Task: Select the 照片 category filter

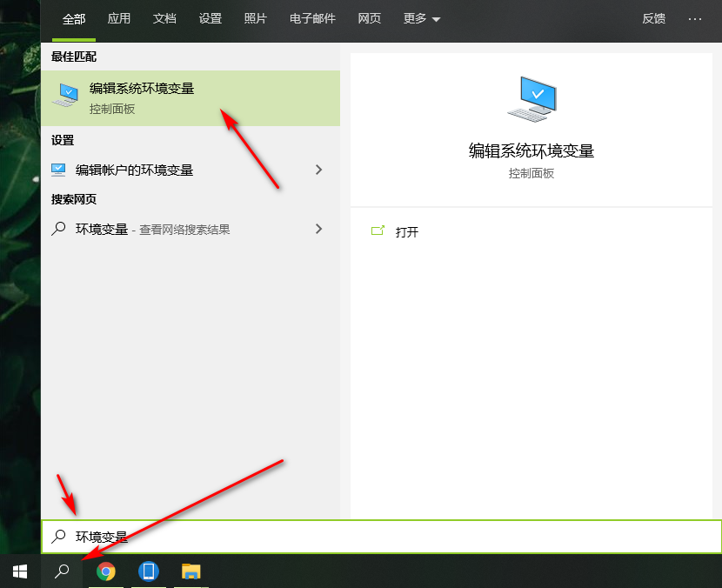Action: pyautogui.click(x=255, y=18)
